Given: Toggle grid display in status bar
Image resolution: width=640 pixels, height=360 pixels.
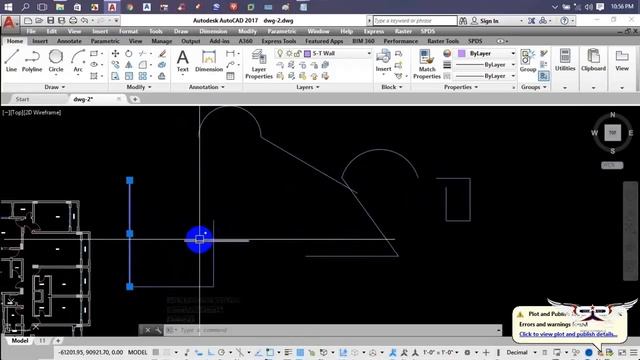Looking at the screenshot, I should (156, 352).
